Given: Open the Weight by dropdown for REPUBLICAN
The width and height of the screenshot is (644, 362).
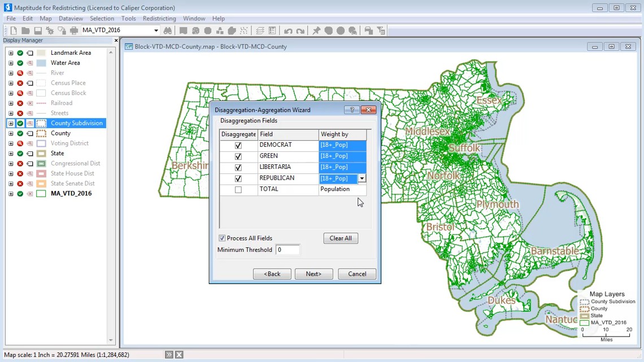Looking at the screenshot, I should [x=362, y=178].
